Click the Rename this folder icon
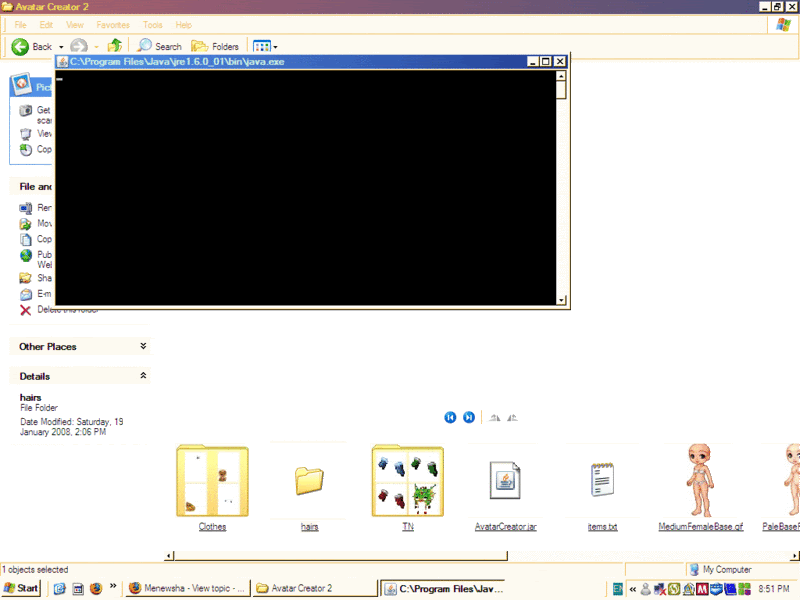800x600 pixels. tap(26, 208)
